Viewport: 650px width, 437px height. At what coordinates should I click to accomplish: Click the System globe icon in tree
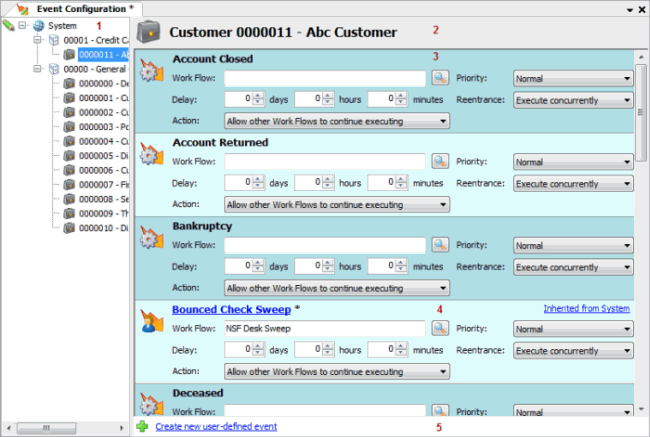click(37, 25)
